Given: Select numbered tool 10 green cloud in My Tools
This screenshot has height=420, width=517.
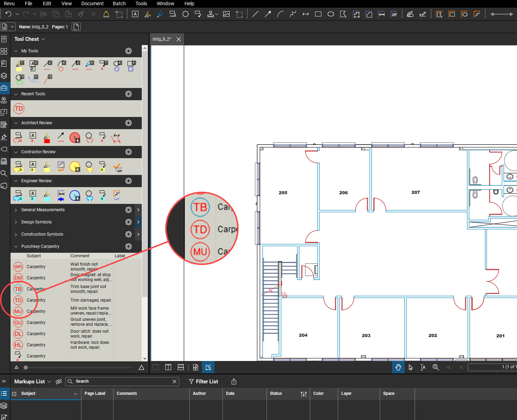Looking at the screenshot, I should pos(20,80).
